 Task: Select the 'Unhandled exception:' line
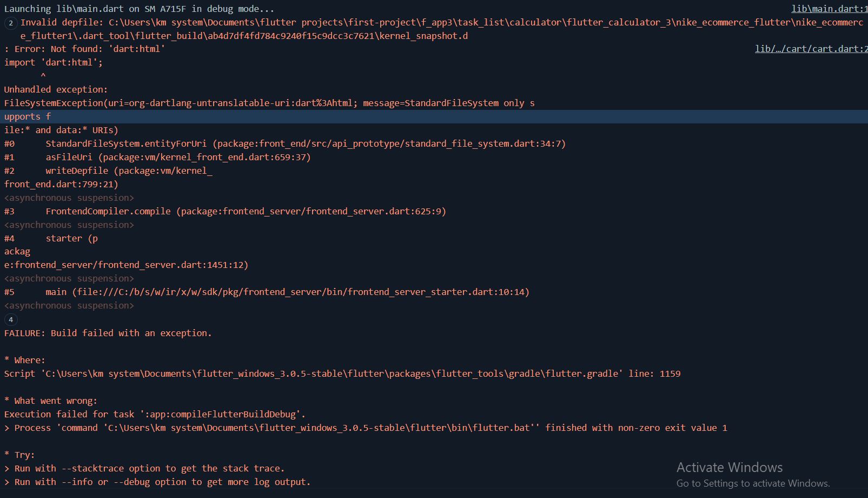tap(56, 89)
